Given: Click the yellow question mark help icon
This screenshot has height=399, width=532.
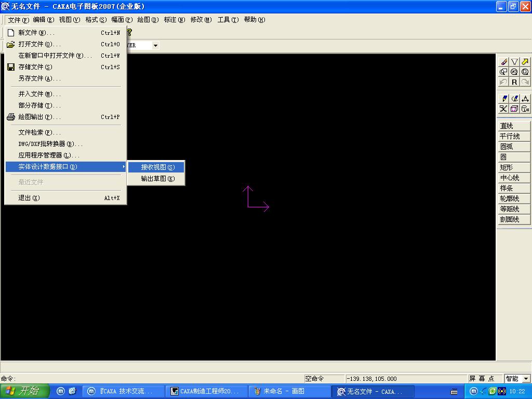Looking at the screenshot, I should pyautogui.click(x=129, y=33).
